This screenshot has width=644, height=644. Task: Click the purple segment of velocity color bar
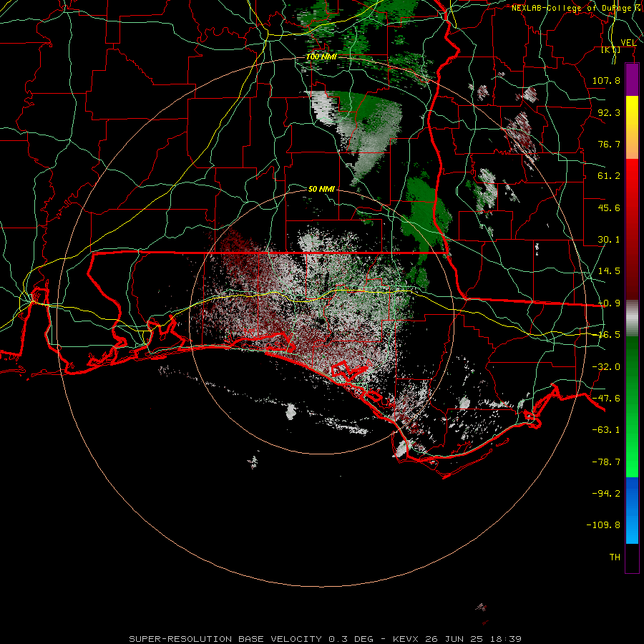point(632,79)
